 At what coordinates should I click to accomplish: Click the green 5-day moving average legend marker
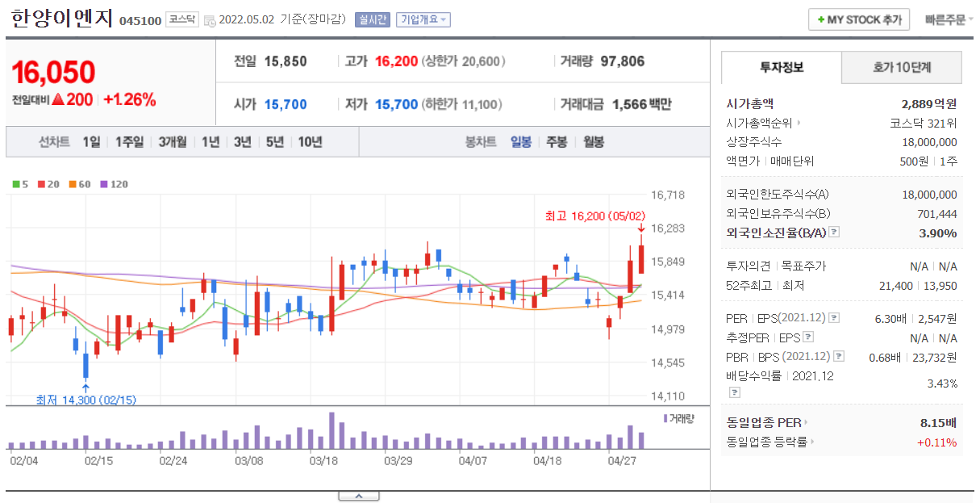pyautogui.click(x=15, y=184)
